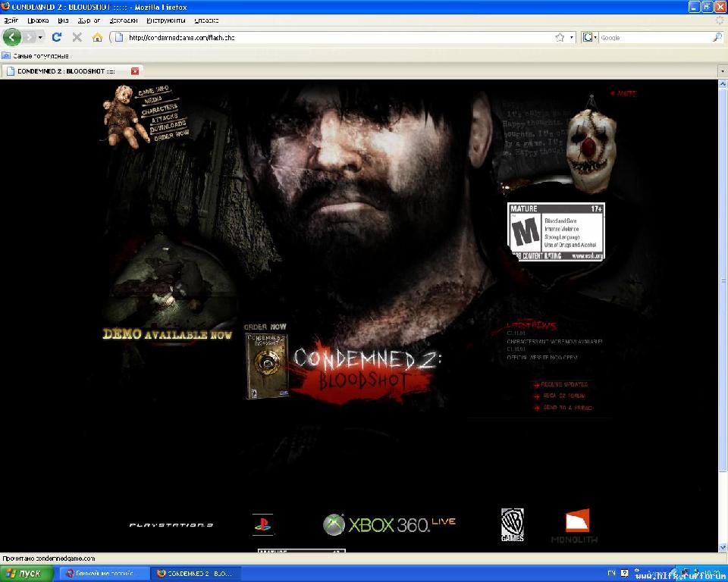Click the help icon in system tray
The image size is (728, 582).
point(624,573)
